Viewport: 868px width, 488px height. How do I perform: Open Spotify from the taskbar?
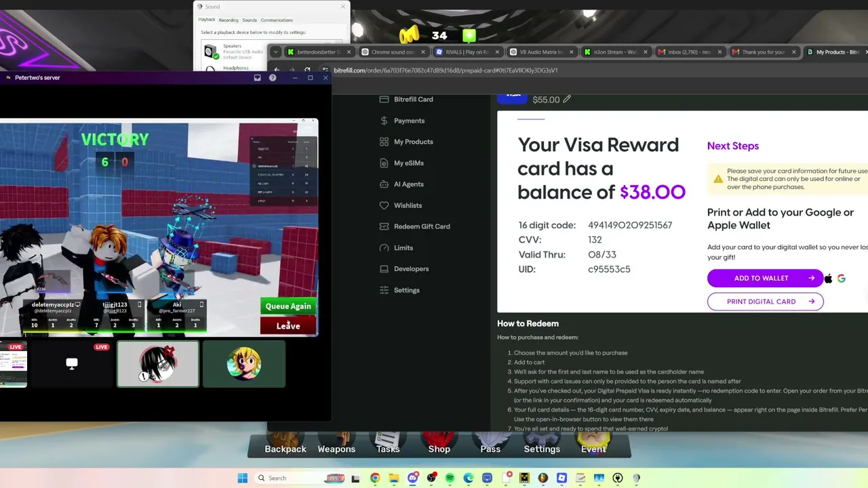[x=450, y=478]
